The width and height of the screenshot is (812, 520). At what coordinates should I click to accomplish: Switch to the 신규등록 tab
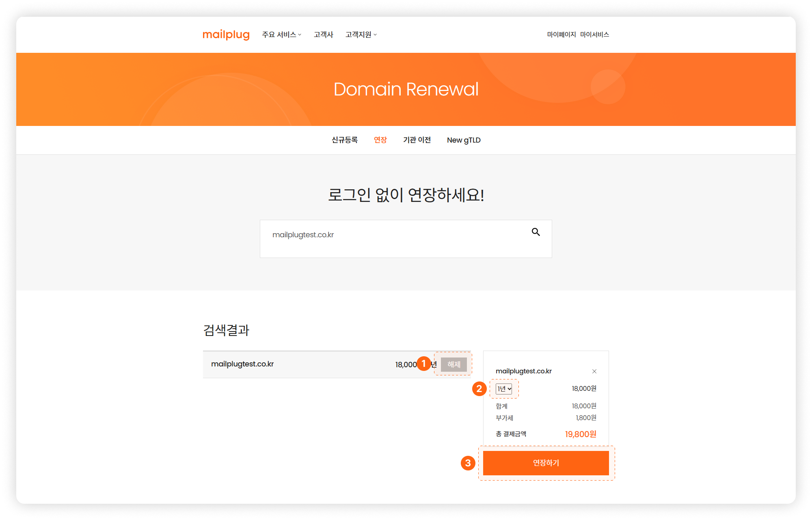pos(345,140)
